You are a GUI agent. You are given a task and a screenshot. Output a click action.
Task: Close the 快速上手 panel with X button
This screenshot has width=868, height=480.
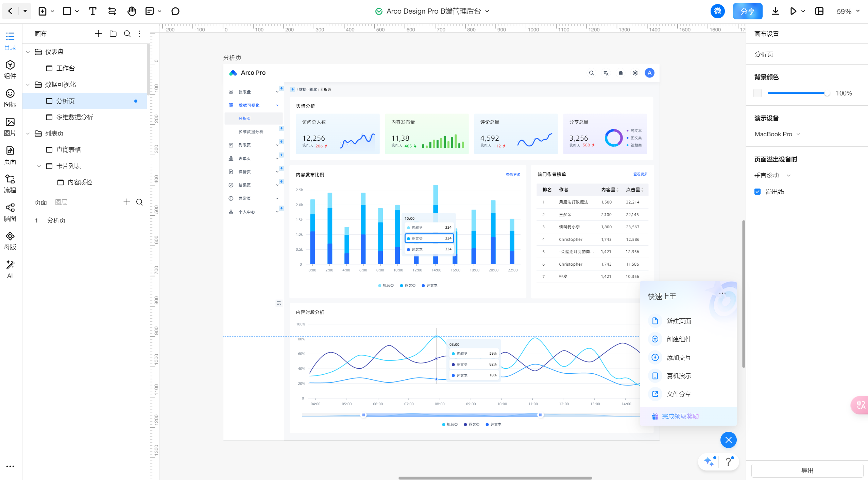(x=729, y=440)
